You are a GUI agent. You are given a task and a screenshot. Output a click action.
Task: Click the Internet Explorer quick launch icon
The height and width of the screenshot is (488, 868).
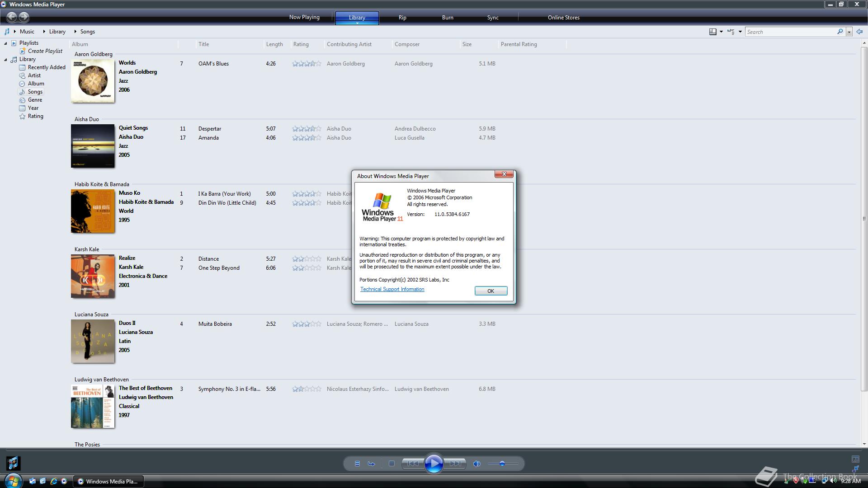click(53, 481)
